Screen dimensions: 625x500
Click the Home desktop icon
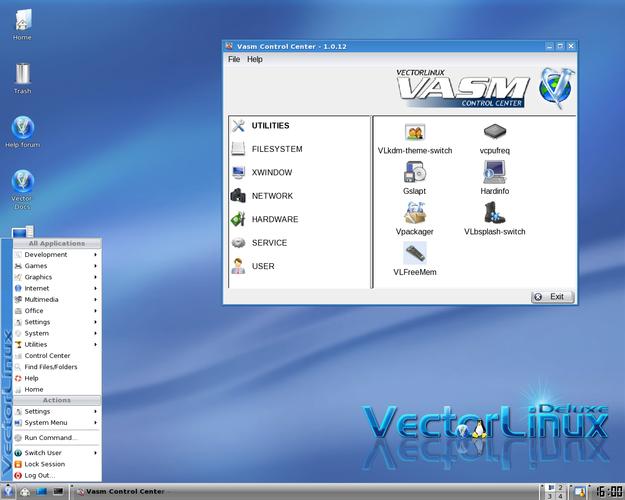[22, 26]
